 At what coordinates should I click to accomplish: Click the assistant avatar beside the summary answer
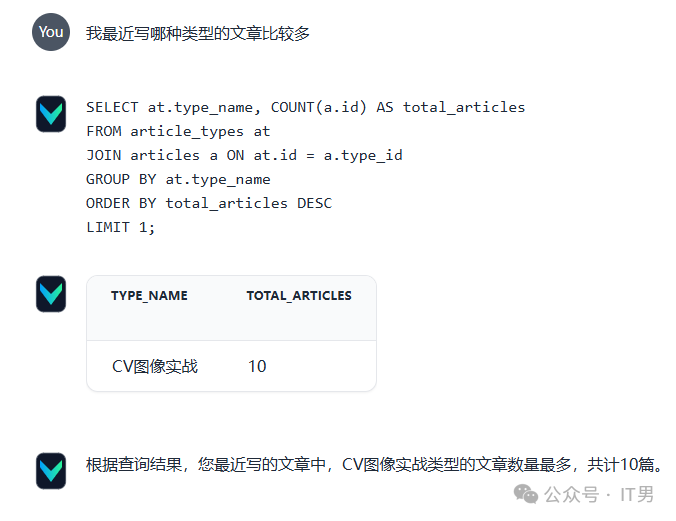pyautogui.click(x=51, y=470)
